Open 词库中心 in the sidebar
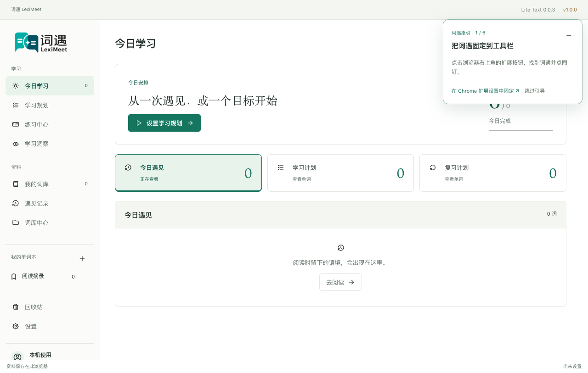This screenshot has width=588, height=373. (50, 223)
